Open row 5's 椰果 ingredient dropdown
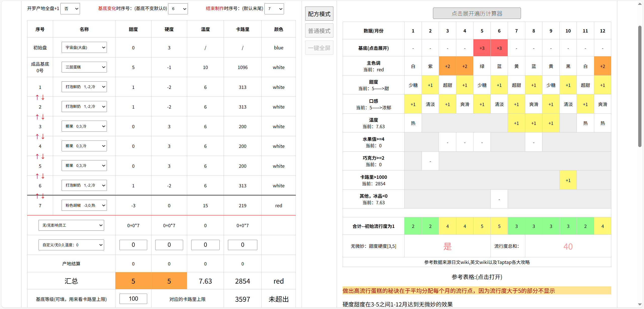 (x=84, y=165)
